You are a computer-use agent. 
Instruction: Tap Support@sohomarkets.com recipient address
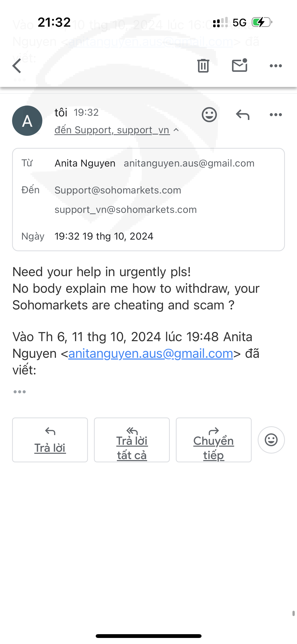(x=118, y=190)
